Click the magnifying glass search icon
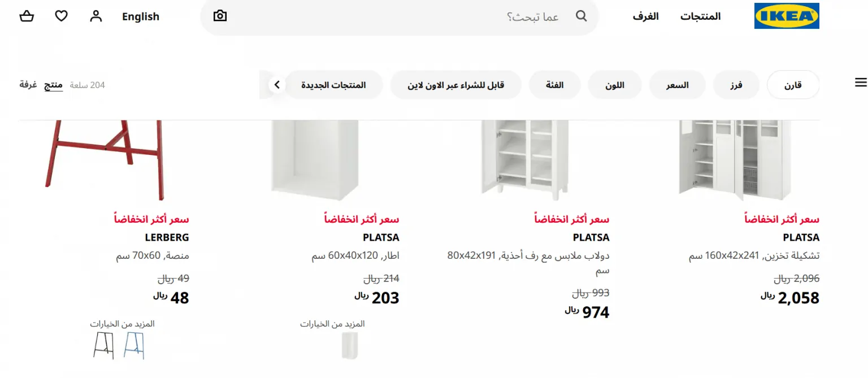 [x=581, y=16]
